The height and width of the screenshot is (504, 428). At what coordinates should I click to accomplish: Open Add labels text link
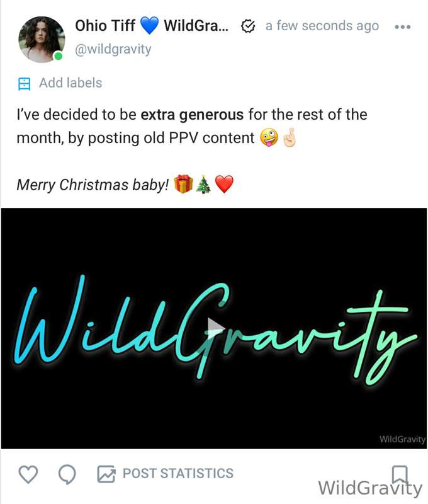pos(70,83)
